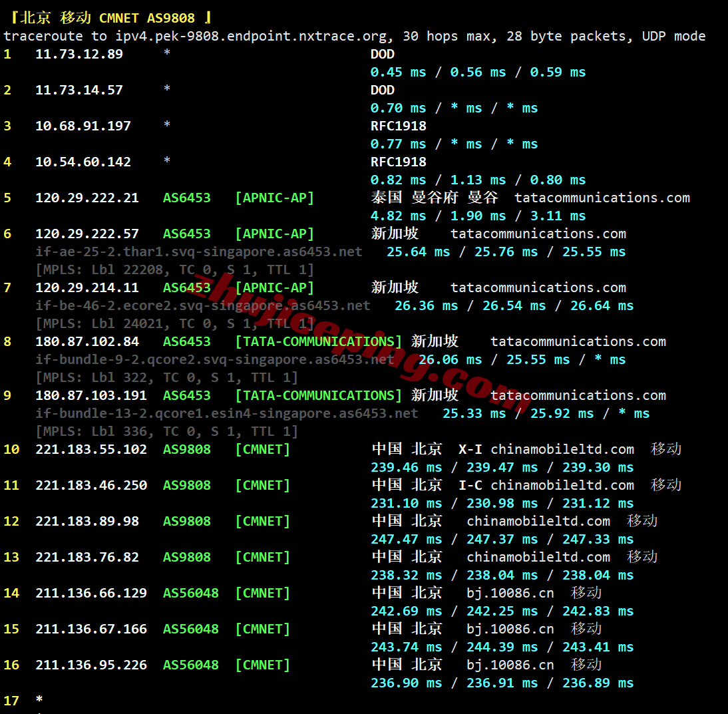
Task: Click the traceroute target hostname ipv4.pek-9808.endpoint.nxtrace.org
Action: click(x=251, y=36)
